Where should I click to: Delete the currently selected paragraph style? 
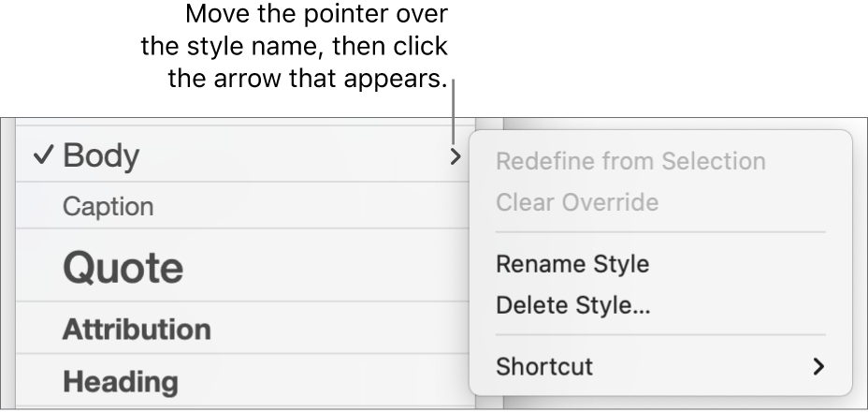pyautogui.click(x=573, y=305)
